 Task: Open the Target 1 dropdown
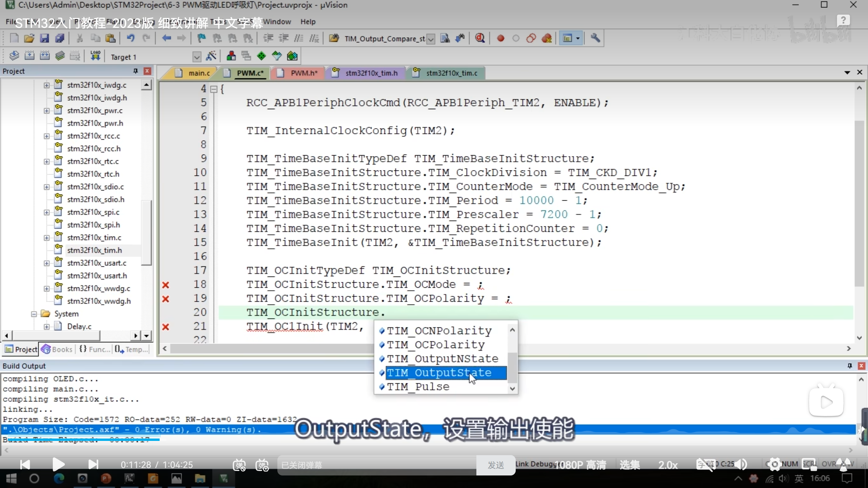[x=197, y=57]
